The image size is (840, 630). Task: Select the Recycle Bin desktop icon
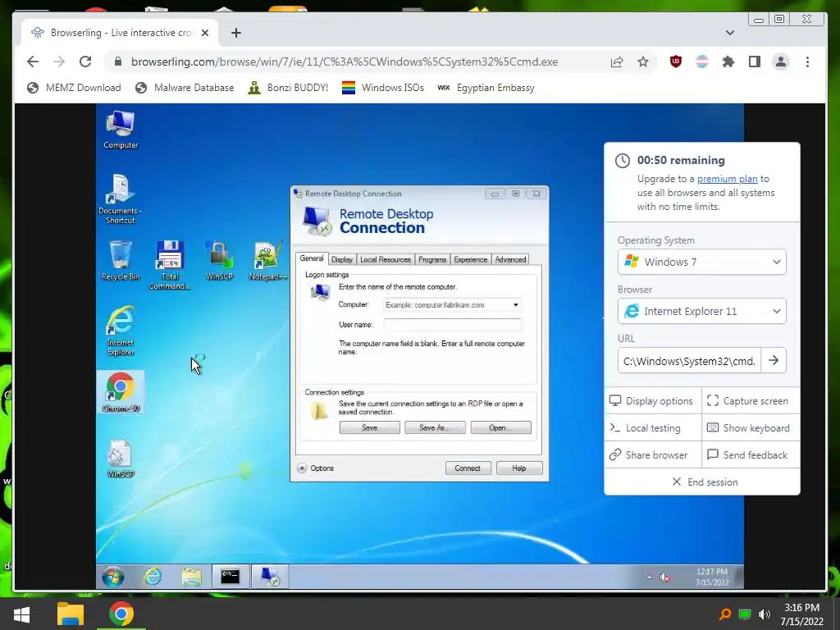coord(121,261)
